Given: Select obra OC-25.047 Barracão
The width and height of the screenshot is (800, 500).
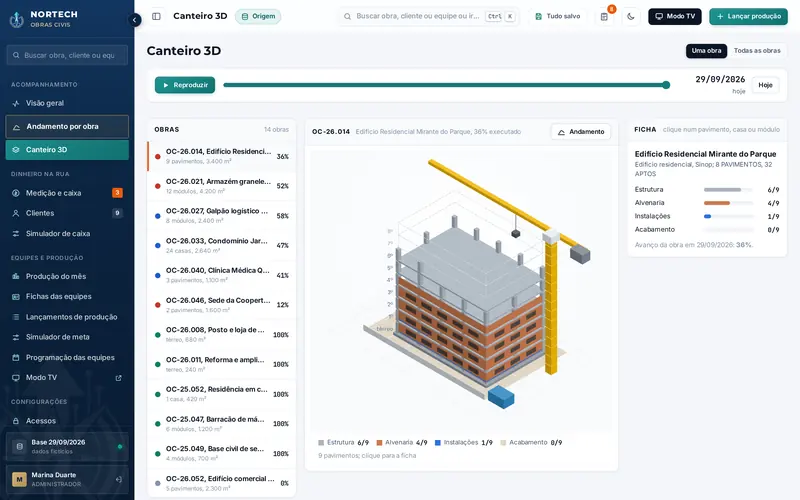Looking at the screenshot, I should (x=221, y=423).
